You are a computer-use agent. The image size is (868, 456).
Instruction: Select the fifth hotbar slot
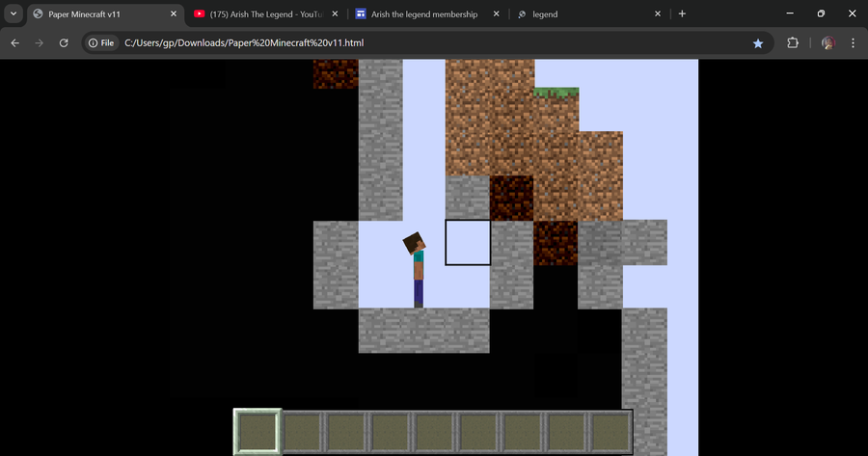pos(435,431)
